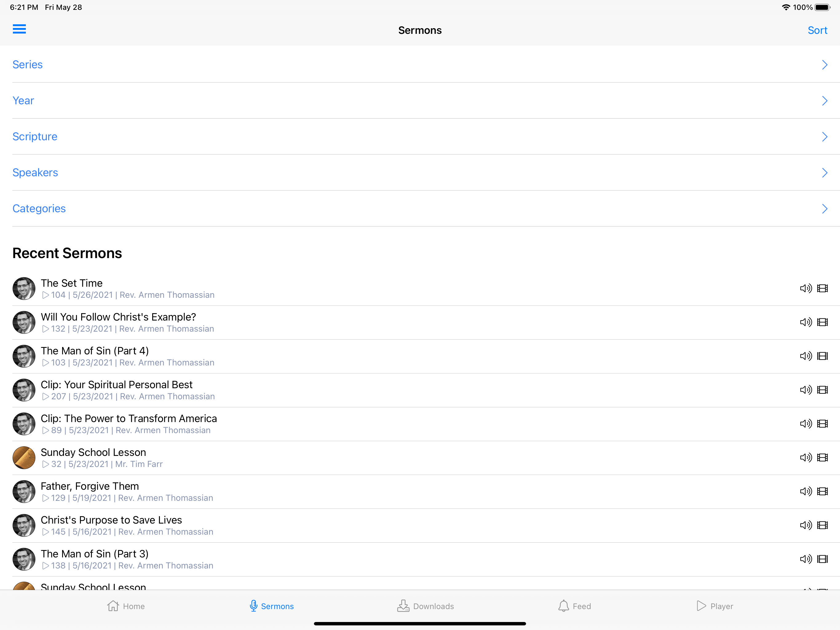Viewport: 840px width, 630px height.
Task: Tap audio icon for Clip: Your Spiritual Personal Best
Action: [x=806, y=390]
